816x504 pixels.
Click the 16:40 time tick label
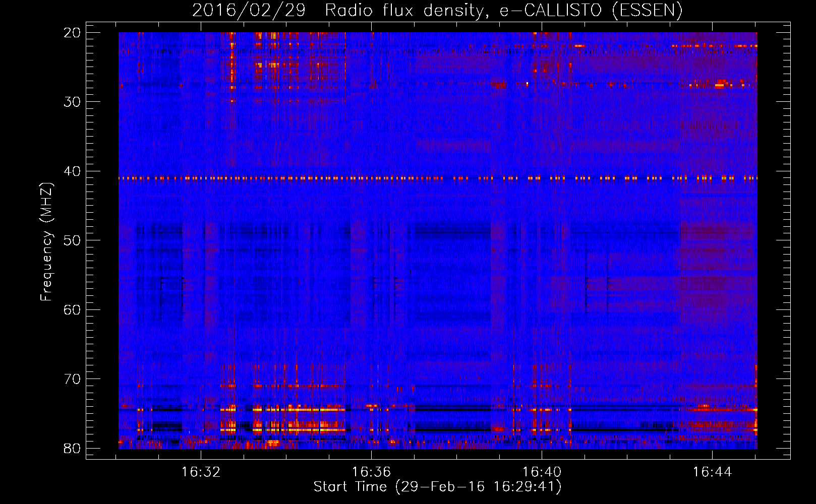542,472
